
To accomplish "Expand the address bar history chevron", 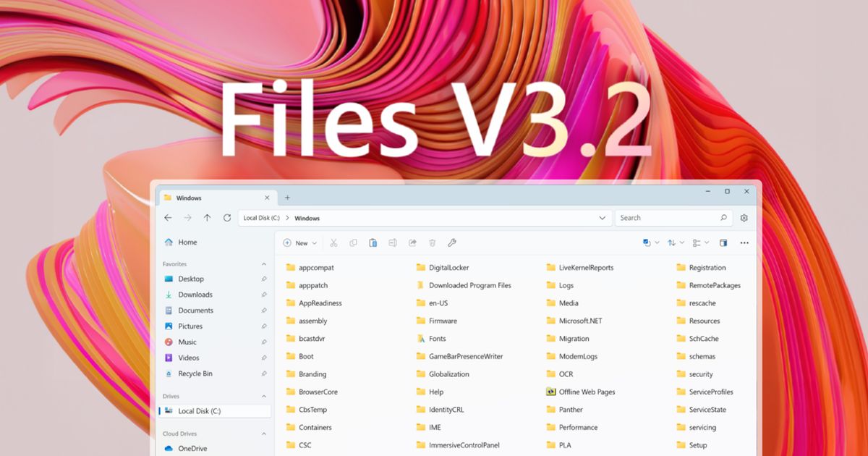I will [x=603, y=218].
